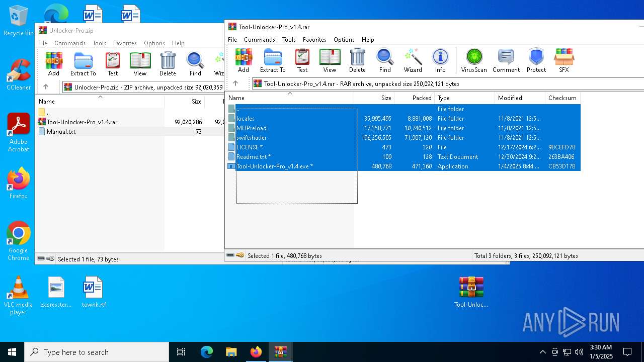Select the Tool-Unloc... archive on desktop
The height and width of the screenshot is (362, 644).
pyautogui.click(x=471, y=292)
